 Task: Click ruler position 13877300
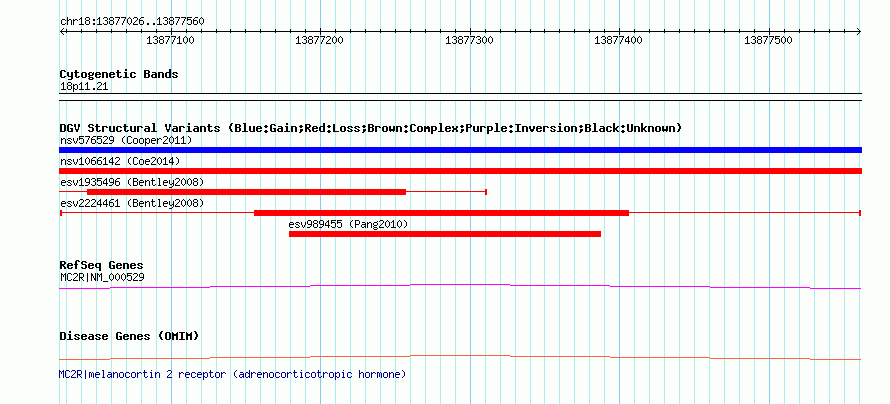click(x=469, y=40)
